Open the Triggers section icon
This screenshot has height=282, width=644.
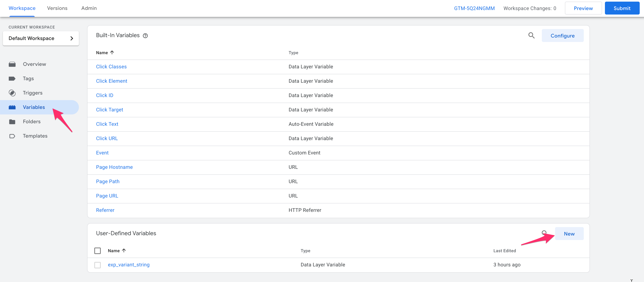coord(12,93)
